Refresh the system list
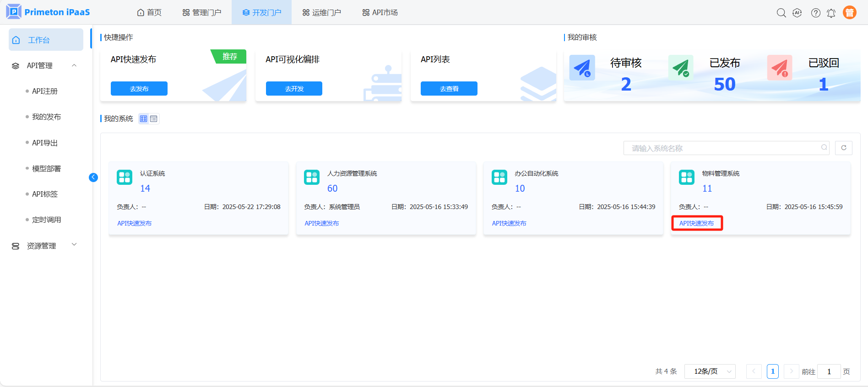 tap(843, 148)
